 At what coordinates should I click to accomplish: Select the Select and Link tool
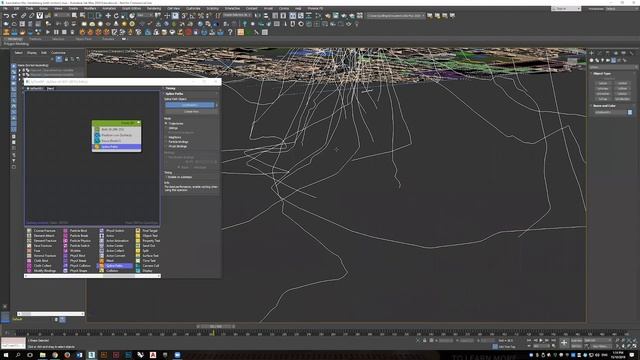tap(23, 16)
